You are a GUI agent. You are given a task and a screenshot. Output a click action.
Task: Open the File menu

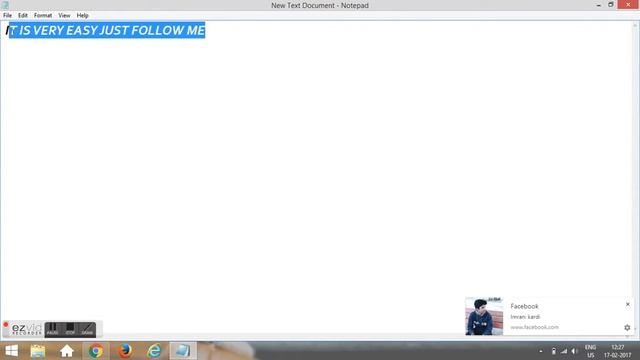pyautogui.click(x=7, y=16)
